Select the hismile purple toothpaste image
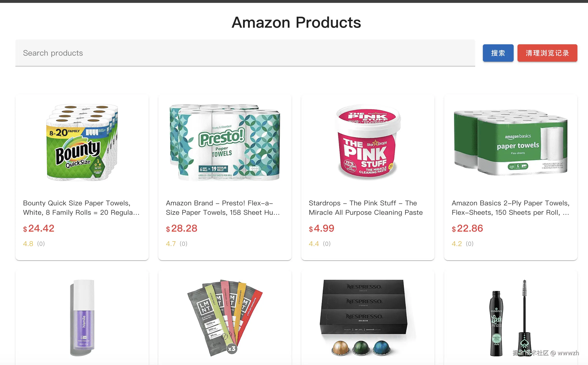The height and width of the screenshot is (365, 588). 82,318
